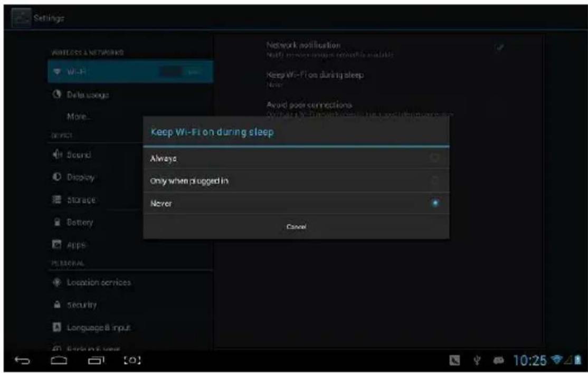
Task: Open Battery settings
Action: (96, 222)
